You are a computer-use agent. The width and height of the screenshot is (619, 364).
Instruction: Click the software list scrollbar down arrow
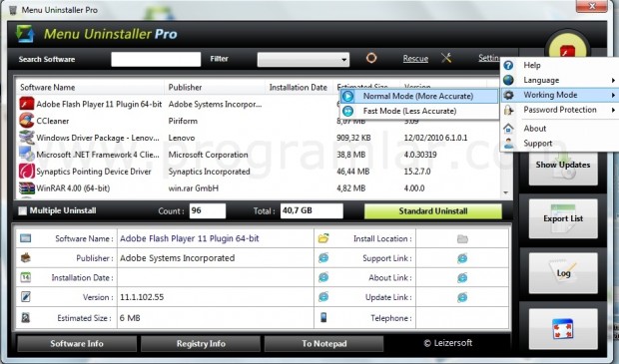tap(506, 192)
